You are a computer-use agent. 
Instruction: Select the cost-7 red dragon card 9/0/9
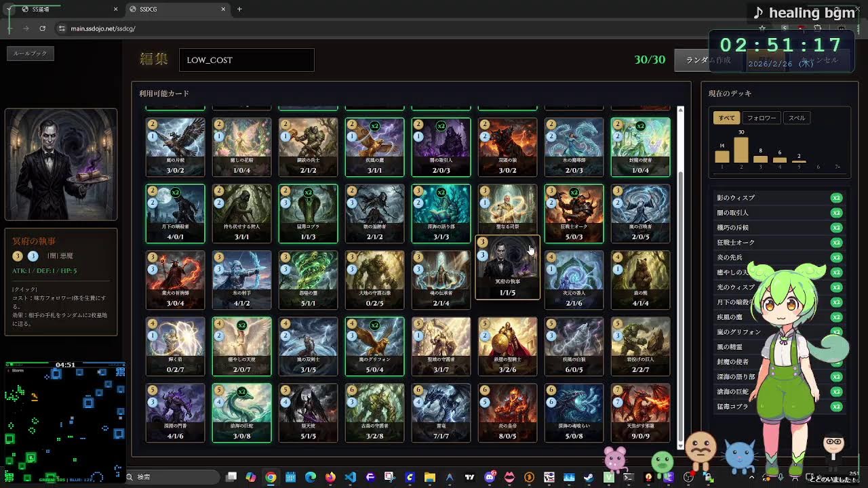(640, 413)
